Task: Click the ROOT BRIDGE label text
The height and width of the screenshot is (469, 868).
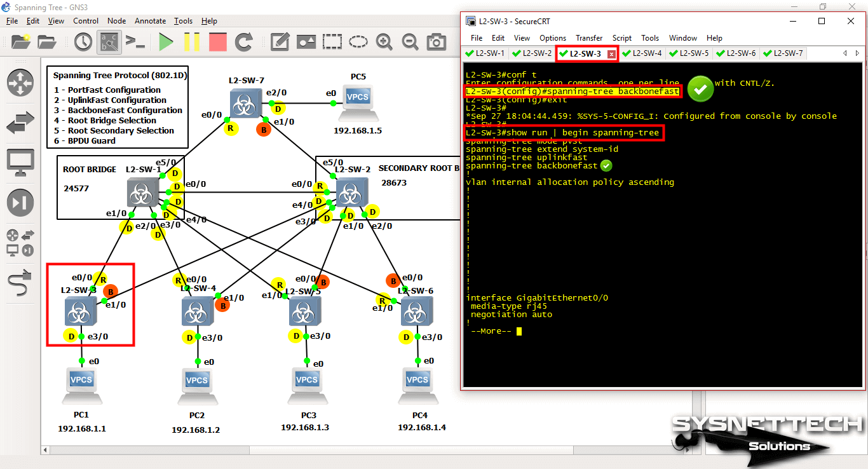Action: (90, 170)
